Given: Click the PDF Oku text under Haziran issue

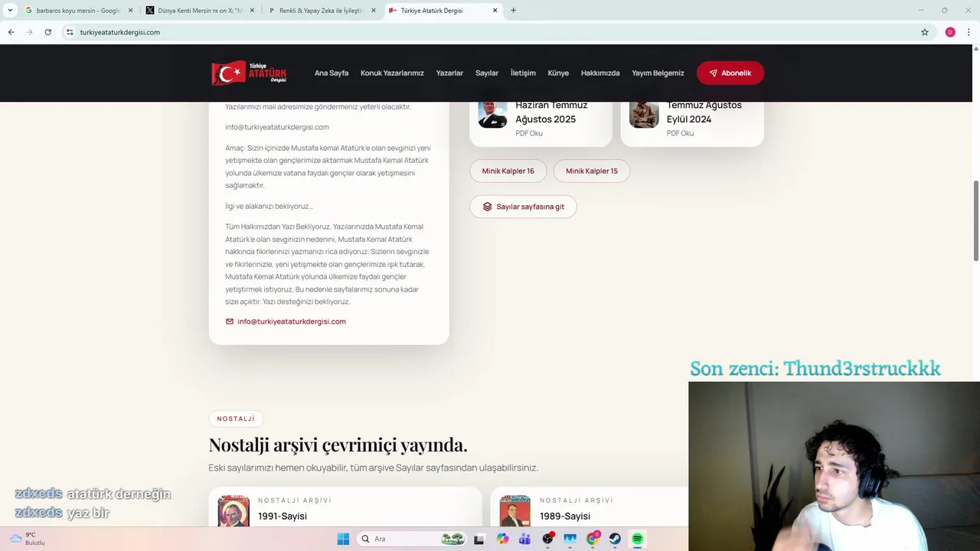Looking at the screenshot, I should pyautogui.click(x=529, y=133).
